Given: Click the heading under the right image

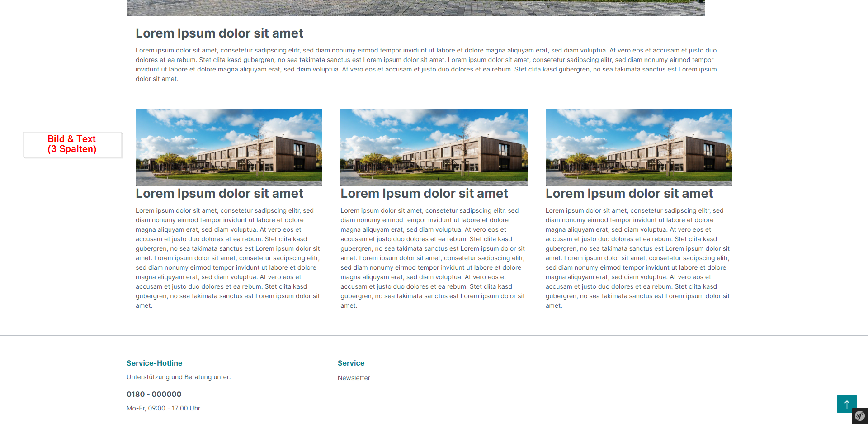Looking at the screenshot, I should point(629,194).
